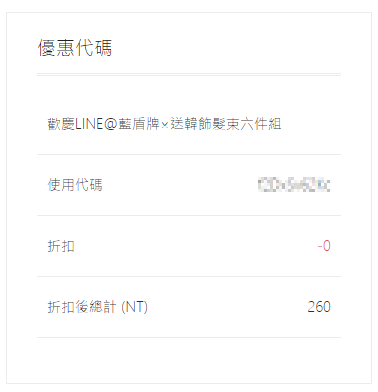Select the 260 total amount
This screenshot has height=392, width=378.
319,307
